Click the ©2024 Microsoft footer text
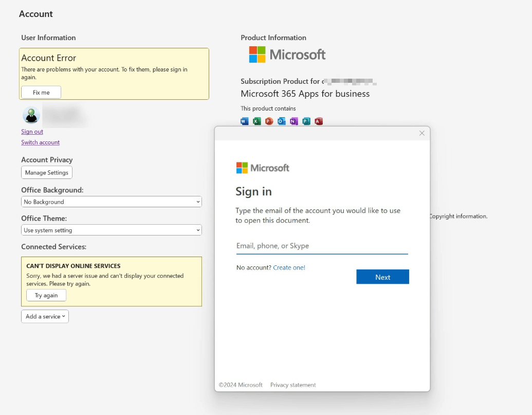This screenshot has height=415, width=532. point(241,385)
